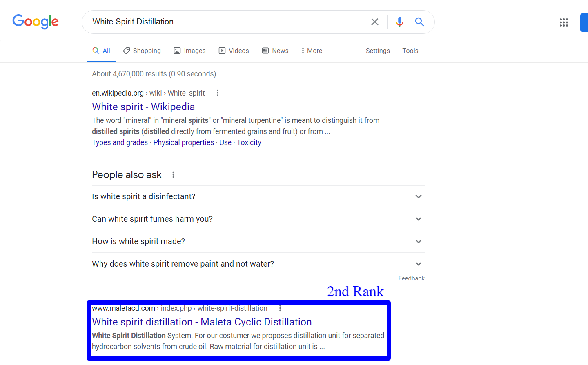
Task: Click the Google logo
Action: point(36,22)
